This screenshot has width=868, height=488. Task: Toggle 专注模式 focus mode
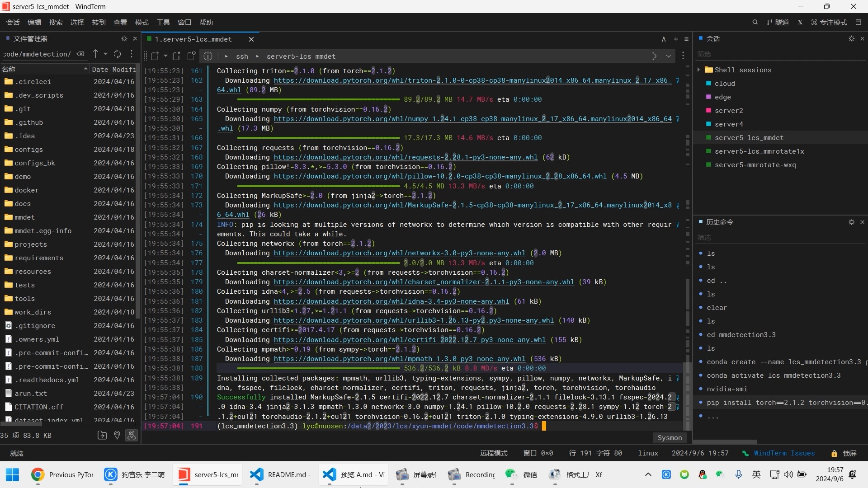point(829,22)
